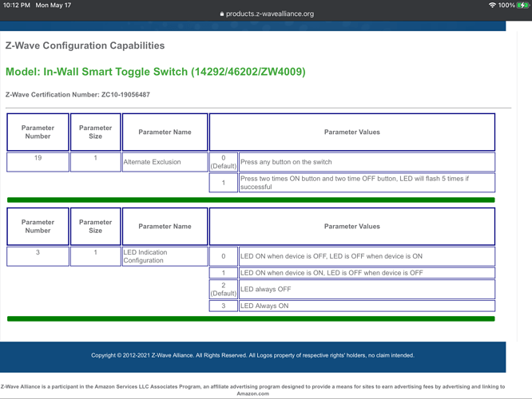The image size is (532, 399).
Task: Tap the lock icon beside the URL
Action: (222, 14)
